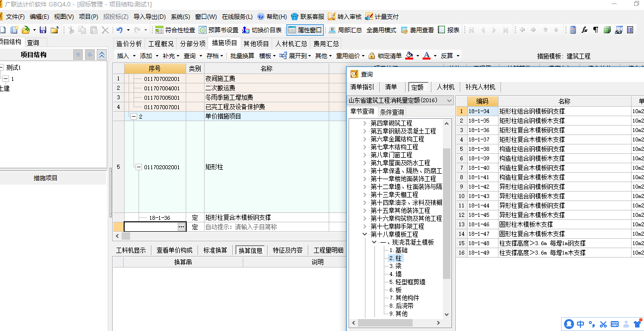Click the fx formula icon
This screenshot has width=644, height=331.
584,30
